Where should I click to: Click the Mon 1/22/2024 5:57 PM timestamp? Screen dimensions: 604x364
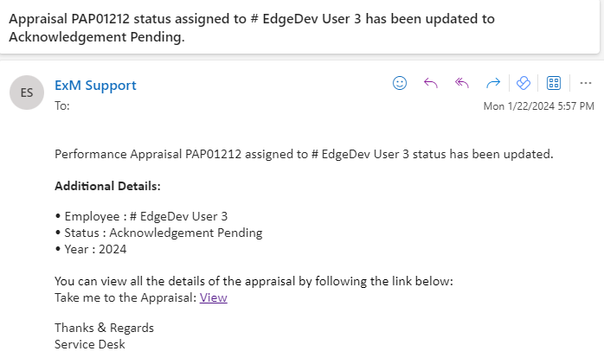538,106
